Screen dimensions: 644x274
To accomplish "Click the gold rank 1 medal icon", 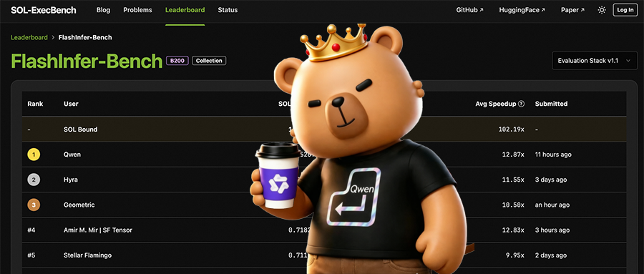I will coord(34,155).
